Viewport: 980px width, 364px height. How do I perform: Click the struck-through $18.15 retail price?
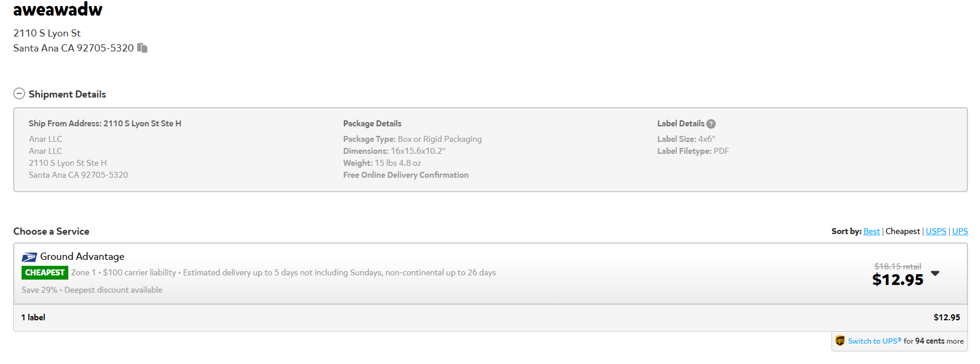[x=898, y=266]
